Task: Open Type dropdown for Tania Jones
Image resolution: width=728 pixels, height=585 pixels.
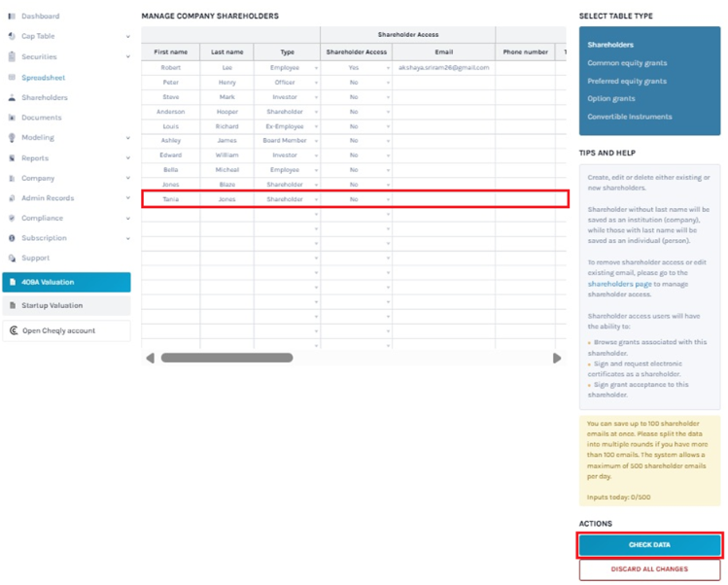Action: pyautogui.click(x=316, y=199)
